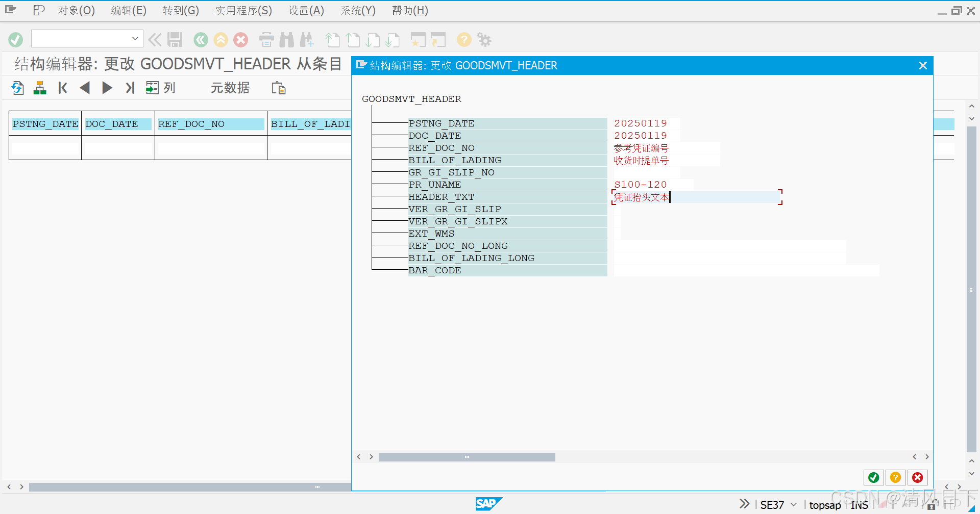The width and height of the screenshot is (980, 514).
Task: Click the Print icon in the toolbar
Action: coord(266,39)
